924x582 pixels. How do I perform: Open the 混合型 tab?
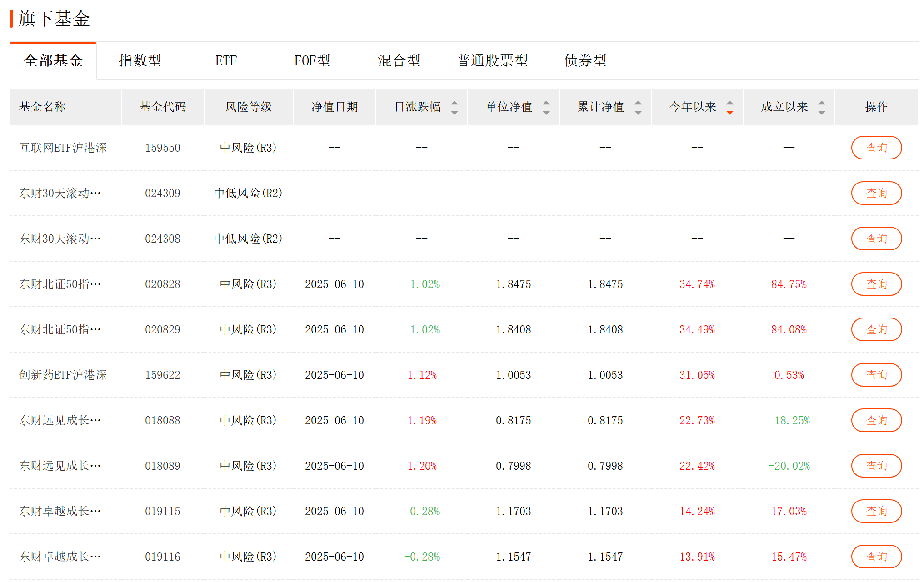[399, 60]
